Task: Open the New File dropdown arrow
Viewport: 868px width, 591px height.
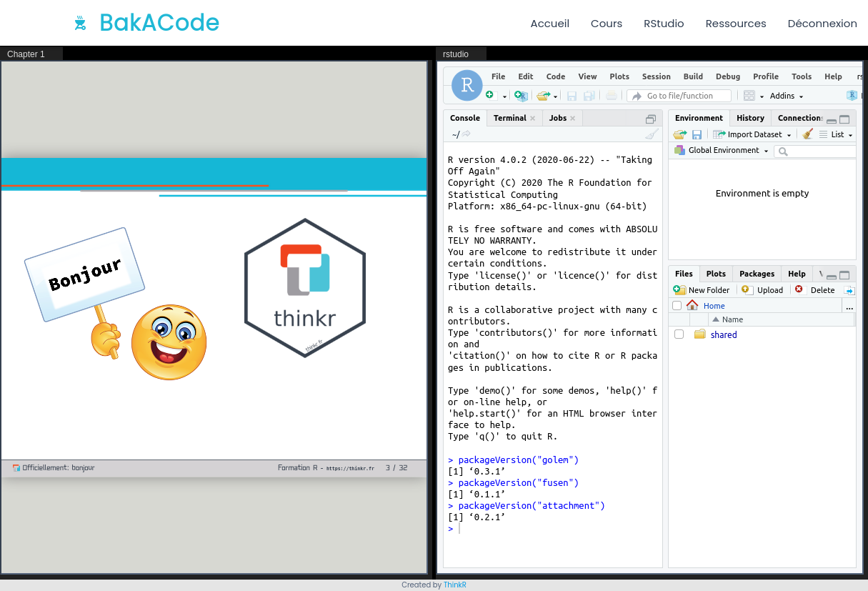Action: (504, 96)
